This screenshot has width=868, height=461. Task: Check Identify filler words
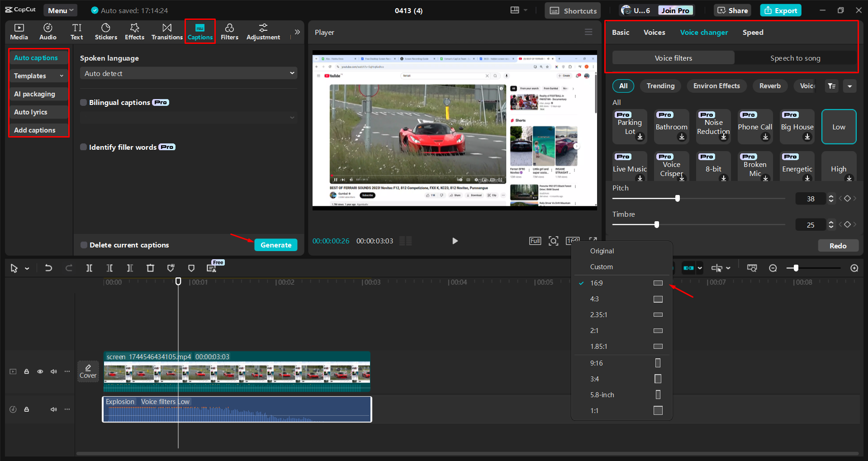coord(84,147)
